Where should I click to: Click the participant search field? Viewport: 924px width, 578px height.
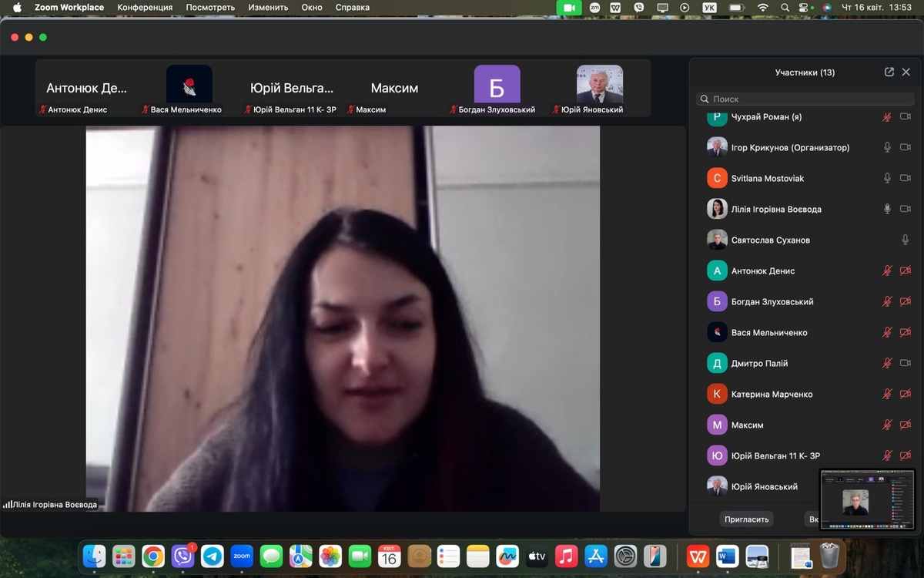pos(805,99)
